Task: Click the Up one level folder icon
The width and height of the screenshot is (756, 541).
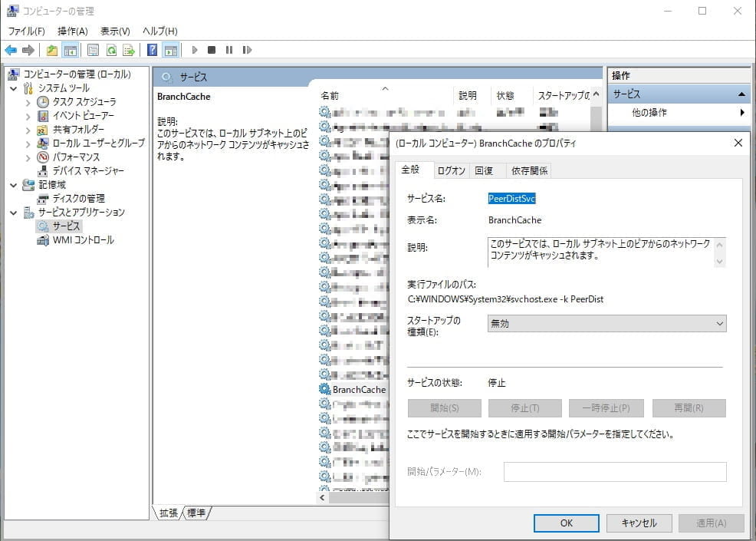Action: pos(52,50)
